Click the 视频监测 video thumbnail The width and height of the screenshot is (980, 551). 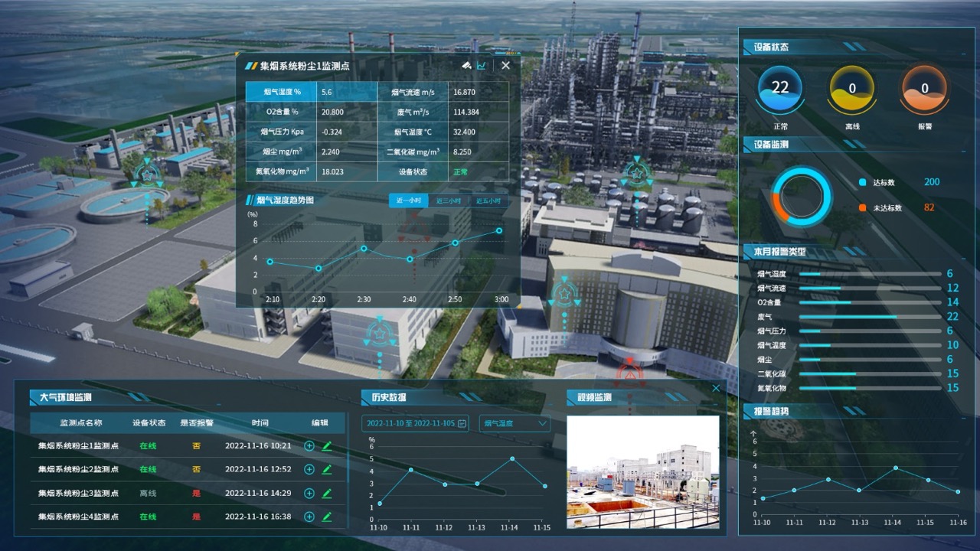click(643, 472)
